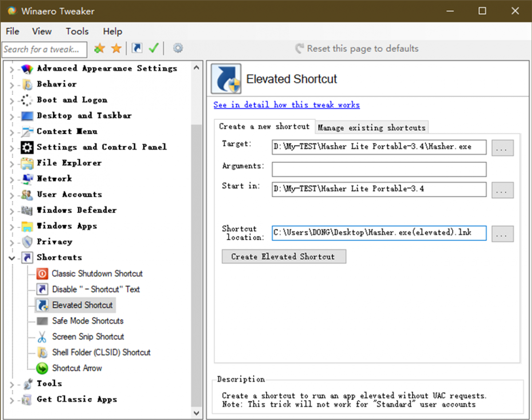532x420 pixels.
Task: Expand the Windows Defender category
Action: pos(12,210)
